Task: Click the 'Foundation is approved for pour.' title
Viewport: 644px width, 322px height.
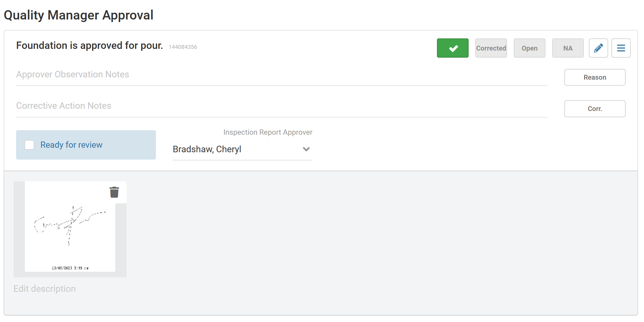Action: click(90, 45)
